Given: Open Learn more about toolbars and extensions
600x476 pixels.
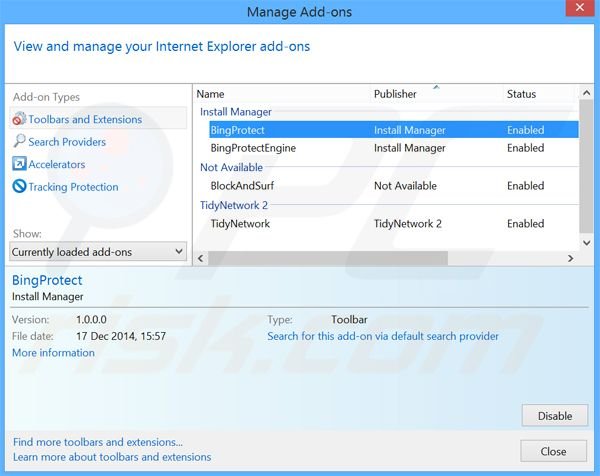Looking at the screenshot, I should click(112, 457).
